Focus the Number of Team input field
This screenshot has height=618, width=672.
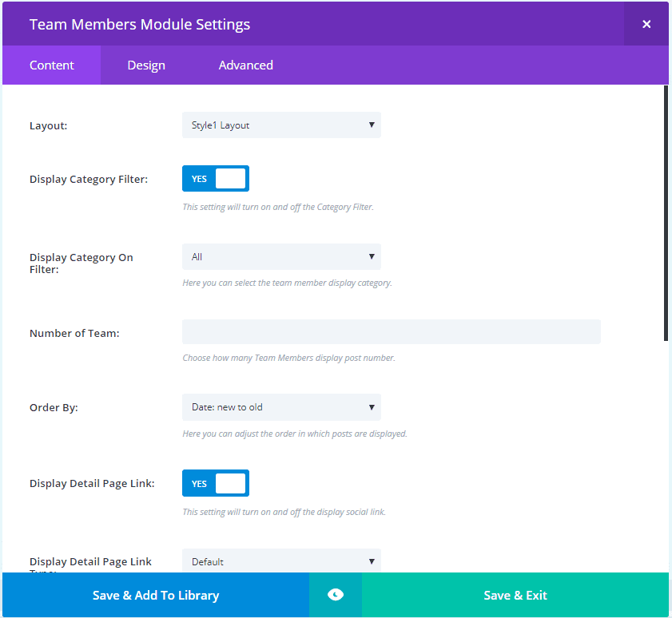[391, 332]
